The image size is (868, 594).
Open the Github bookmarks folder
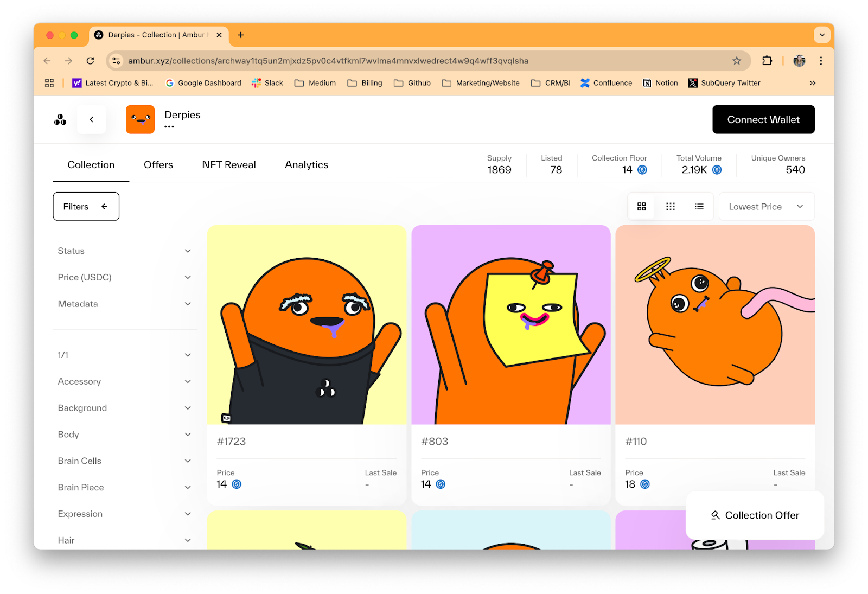pos(412,83)
